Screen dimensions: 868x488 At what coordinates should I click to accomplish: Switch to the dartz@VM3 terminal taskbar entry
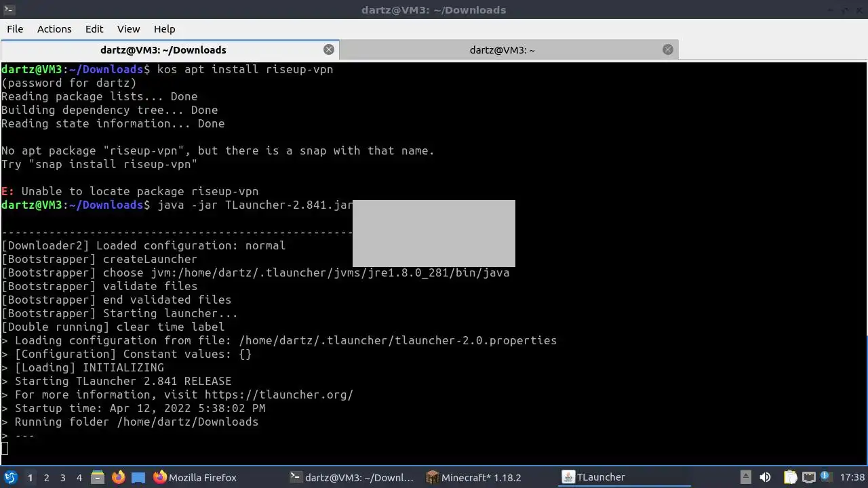[x=353, y=477]
